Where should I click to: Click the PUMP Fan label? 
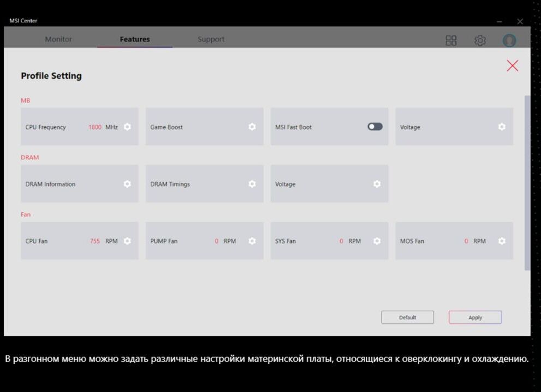pos(164,241)
